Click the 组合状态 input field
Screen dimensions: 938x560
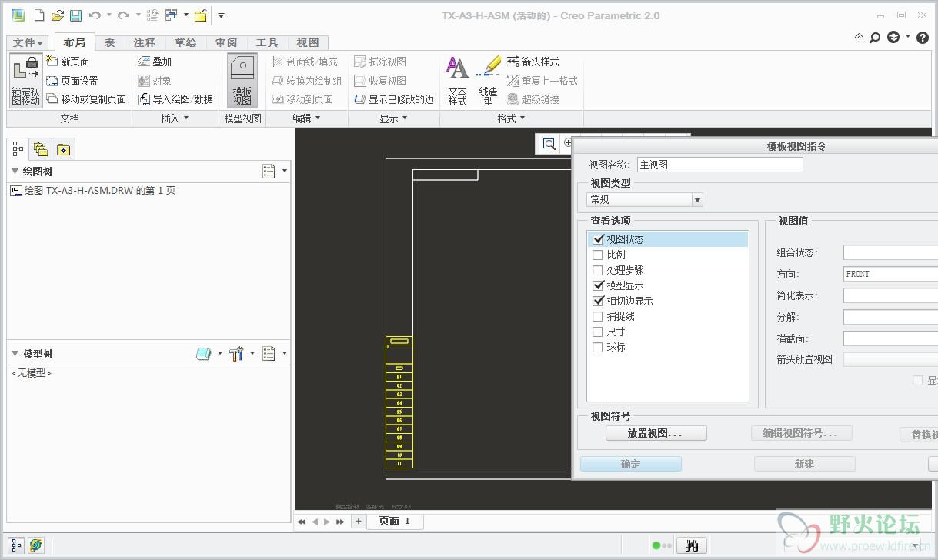click(x=890, y=252)
